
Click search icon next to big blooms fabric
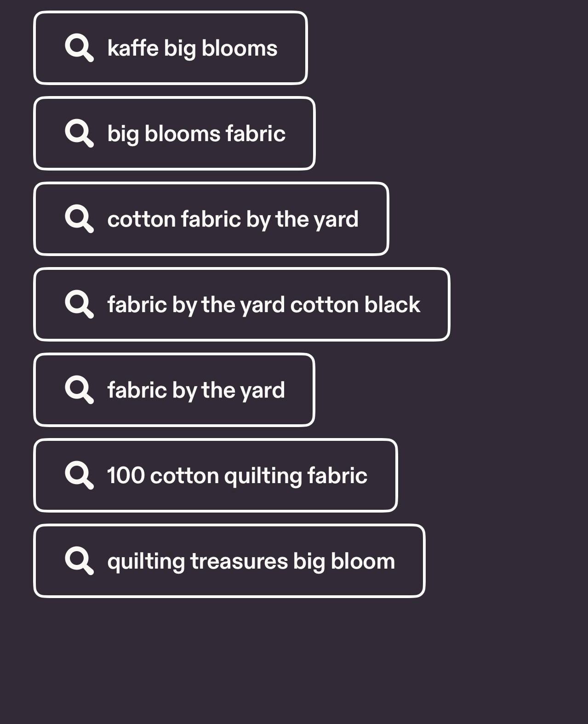click(x=79, y=133)
